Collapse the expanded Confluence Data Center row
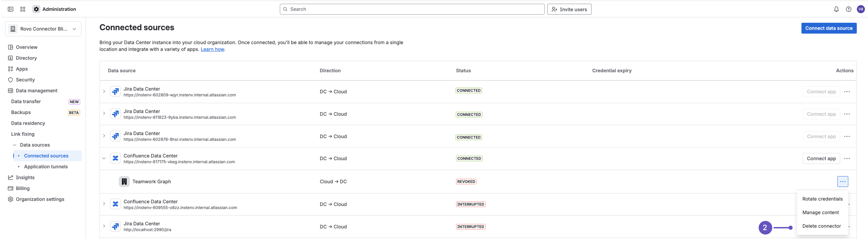This screenshot has height=244, width=868. coord(104,158)
